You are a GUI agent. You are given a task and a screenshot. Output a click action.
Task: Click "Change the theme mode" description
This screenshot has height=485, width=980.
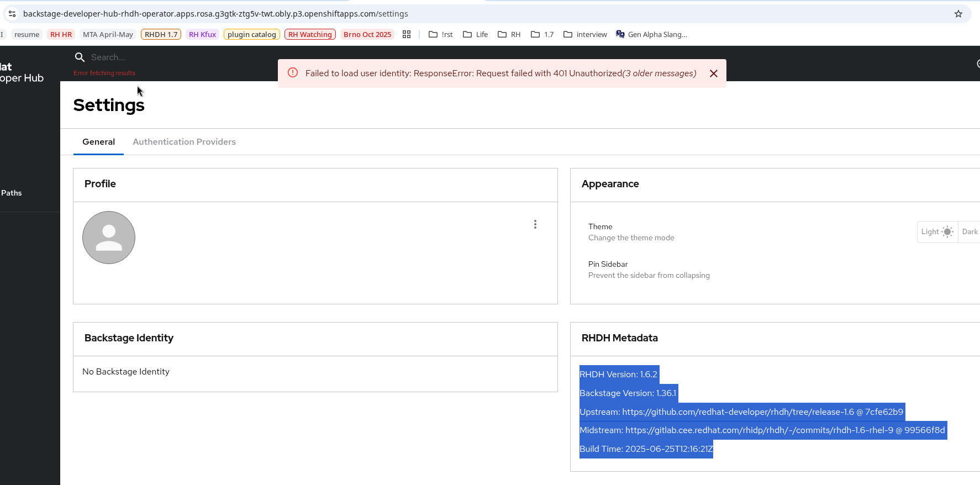[x=631, y=238]
